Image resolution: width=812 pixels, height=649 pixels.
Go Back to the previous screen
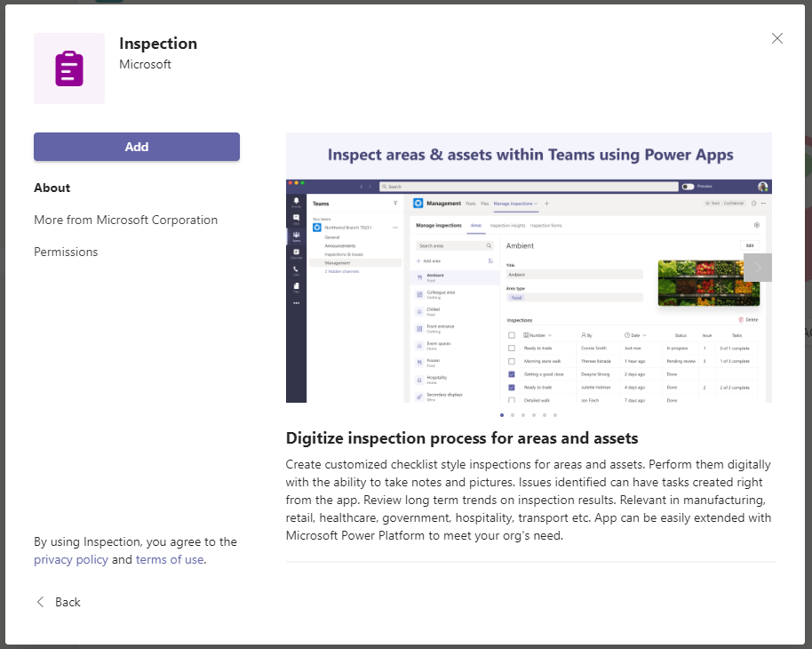pos(59,602)
